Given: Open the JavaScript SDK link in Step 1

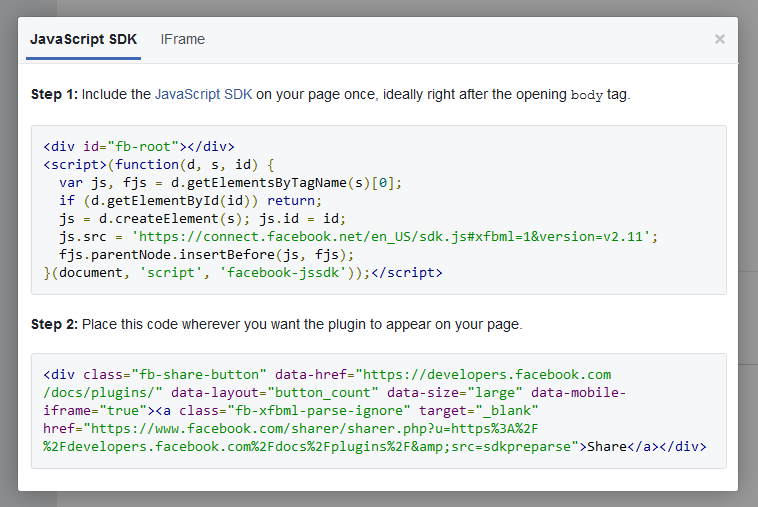Looking at the screenshot, I should tap(204, 94).
